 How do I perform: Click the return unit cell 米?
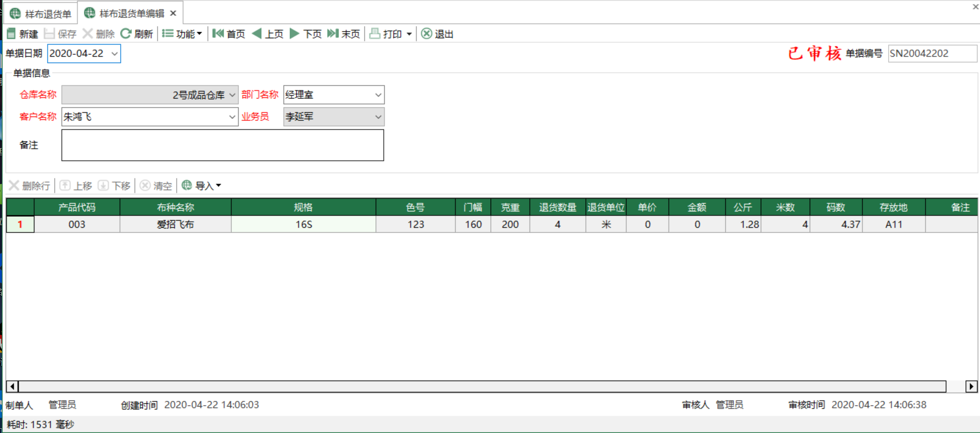click(606, 224)
